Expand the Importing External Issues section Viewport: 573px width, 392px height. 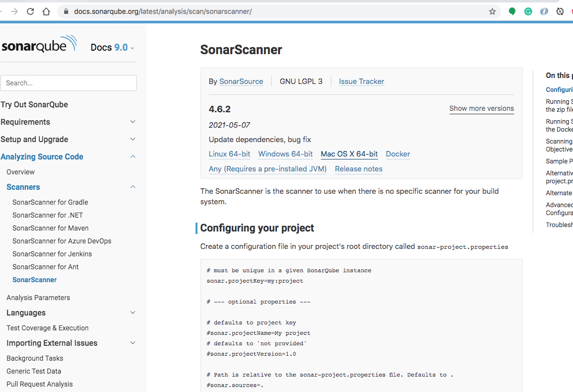[x=133, y=343]
